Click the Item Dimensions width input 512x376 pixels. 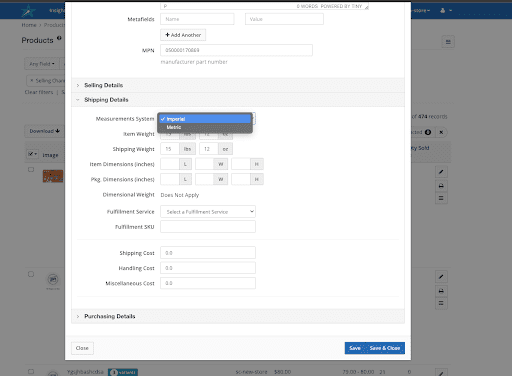(205, 164)
